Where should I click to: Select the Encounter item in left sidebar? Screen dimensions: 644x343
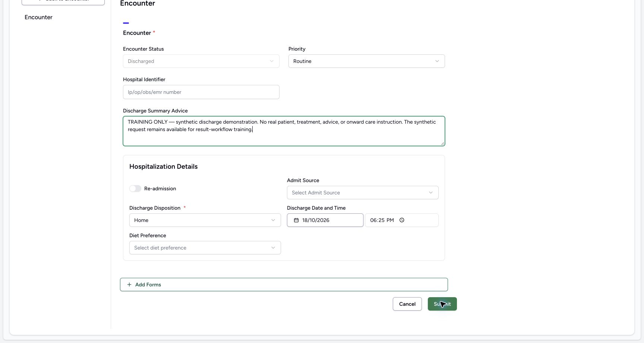pos(38,17)
